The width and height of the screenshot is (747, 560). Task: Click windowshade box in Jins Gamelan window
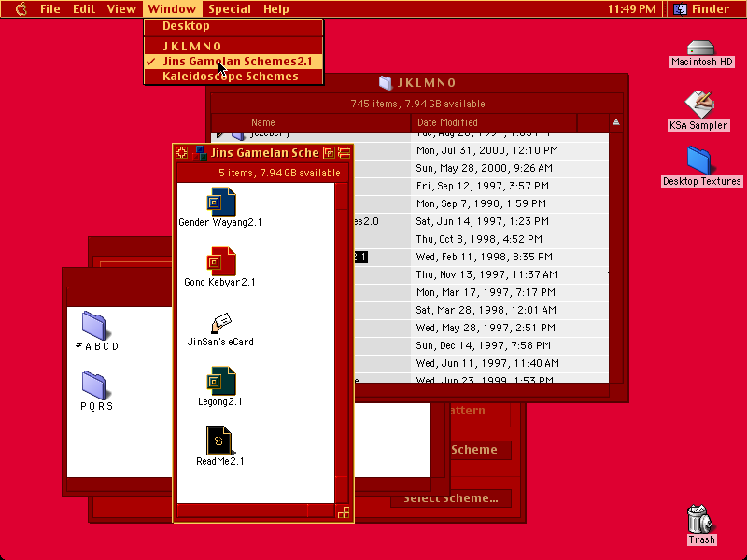pyautogui.click(x=344, y=152)
